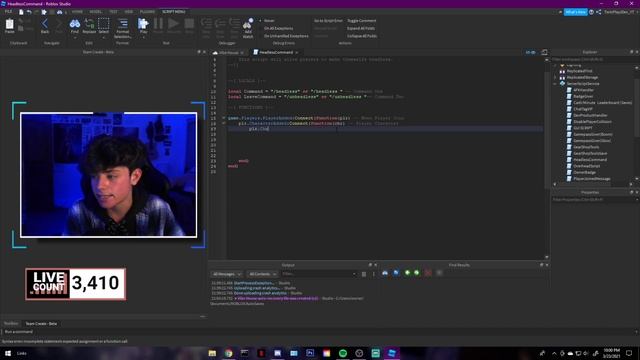Click Collapse All Folds
640x360 pixels.
[362, 36]
